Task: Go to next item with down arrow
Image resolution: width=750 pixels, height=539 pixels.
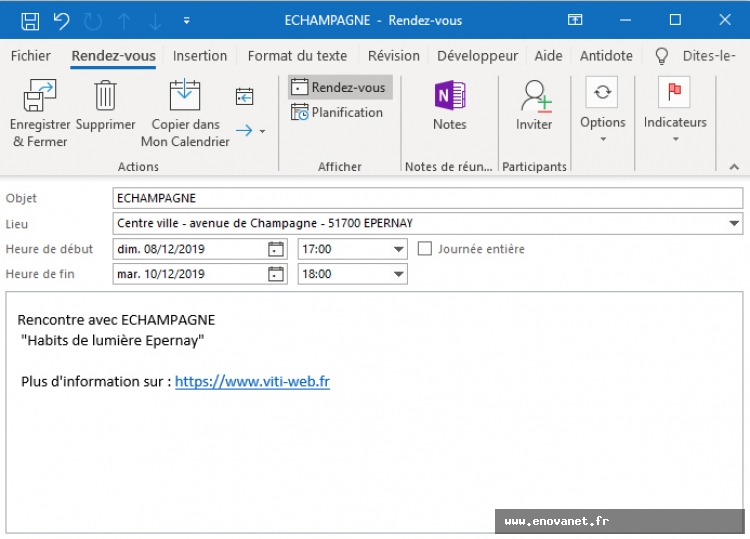Action: (x=155, y=21)
